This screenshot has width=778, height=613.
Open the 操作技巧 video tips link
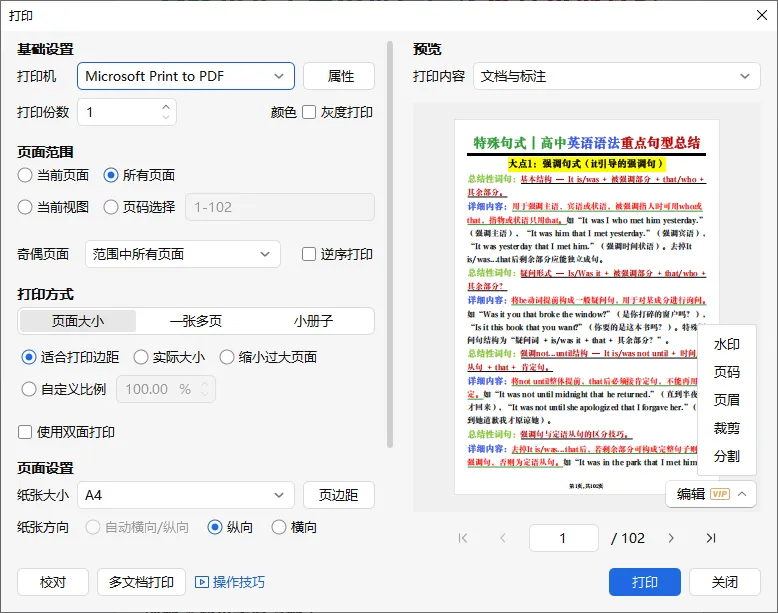pos(230,582)
